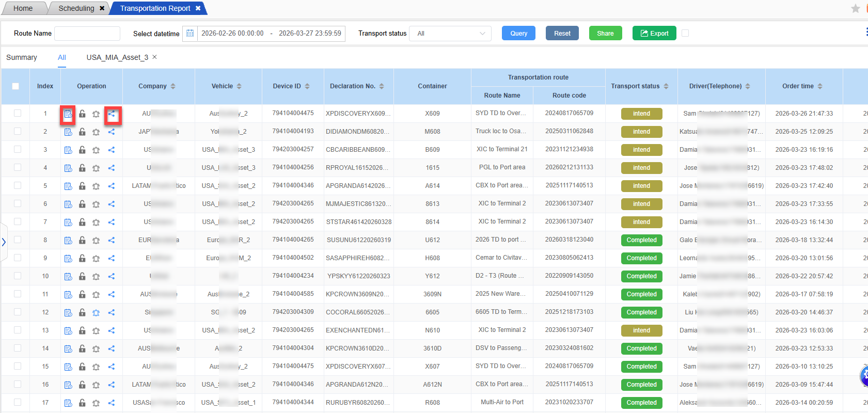Click the share icon in row 1

coord(112,114)
